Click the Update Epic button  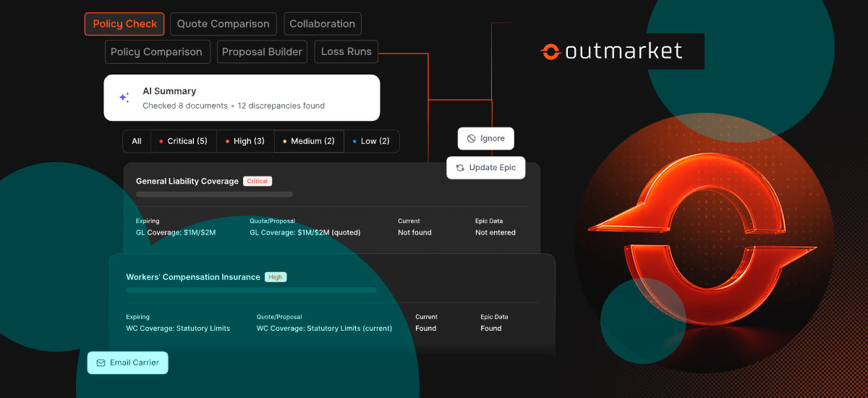(485, 167)
